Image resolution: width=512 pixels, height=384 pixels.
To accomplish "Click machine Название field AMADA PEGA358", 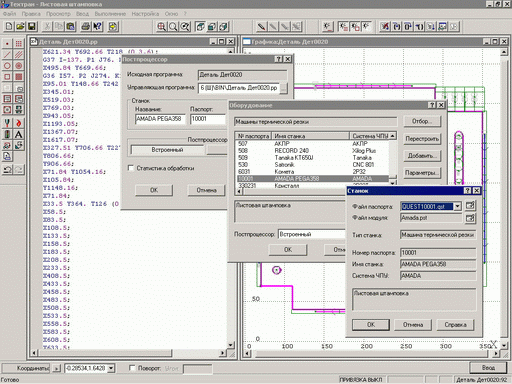I will click(160, 119).
